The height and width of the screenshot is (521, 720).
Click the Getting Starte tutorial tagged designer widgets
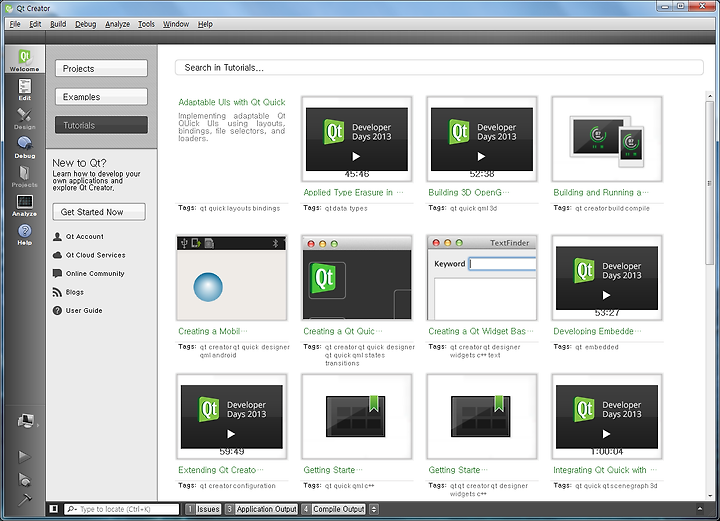coord(482,417)
